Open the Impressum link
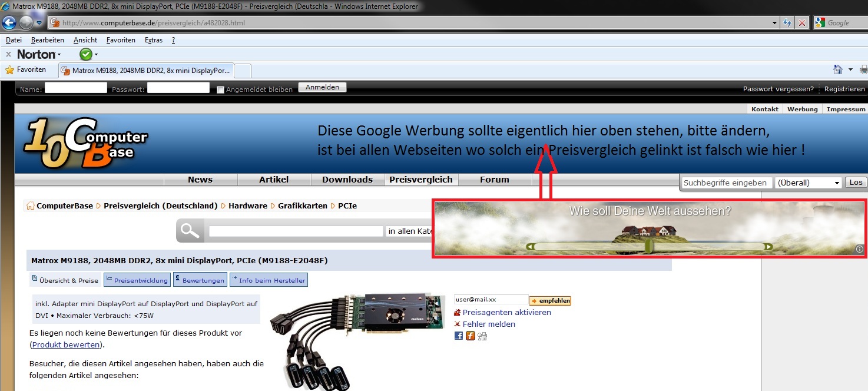The image size is (868, 391). click(846, 109)
